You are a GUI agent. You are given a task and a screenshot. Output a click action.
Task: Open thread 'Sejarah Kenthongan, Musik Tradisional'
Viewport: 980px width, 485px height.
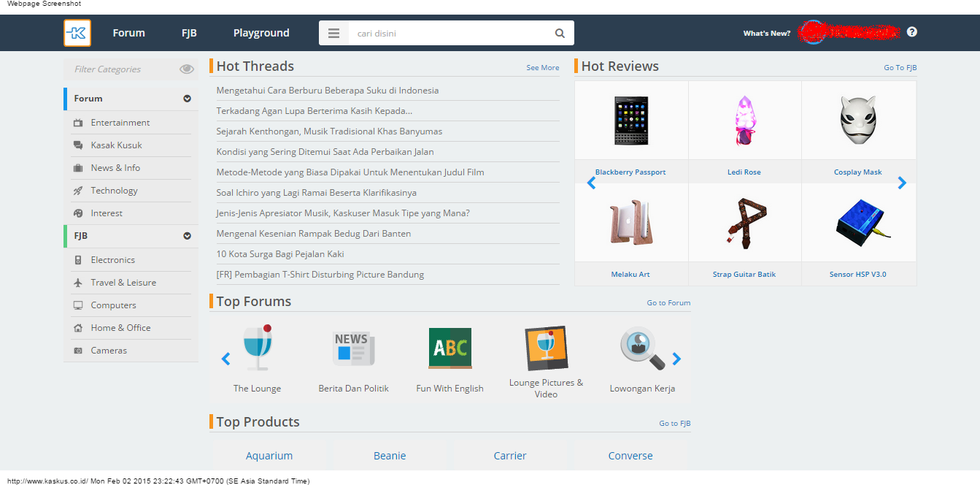329,131
